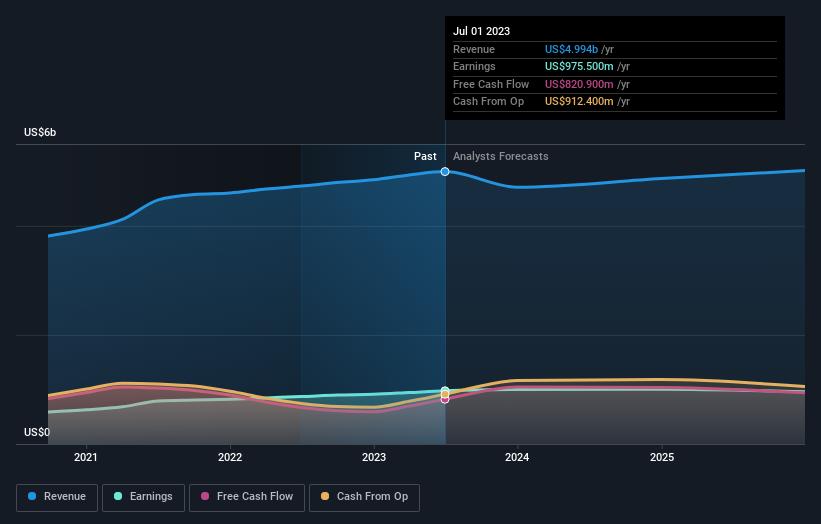Click the US$4.994b revenue value

571,49
